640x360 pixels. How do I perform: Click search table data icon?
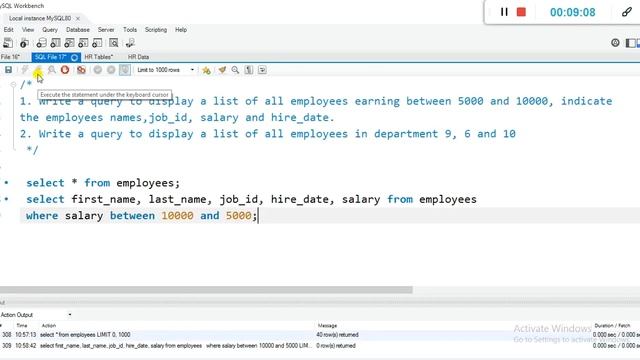113,43
